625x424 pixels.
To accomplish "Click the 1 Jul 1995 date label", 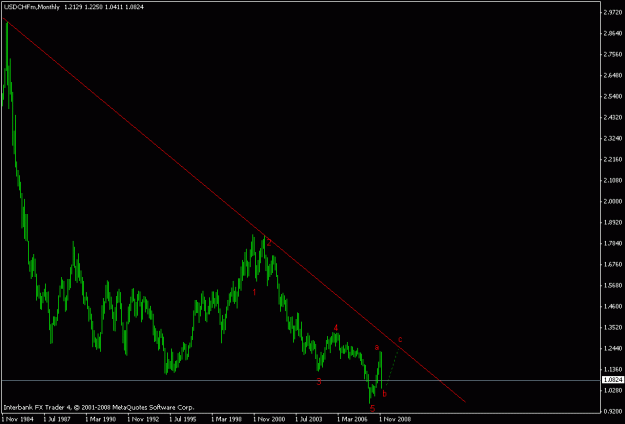I will coord(184,419).
